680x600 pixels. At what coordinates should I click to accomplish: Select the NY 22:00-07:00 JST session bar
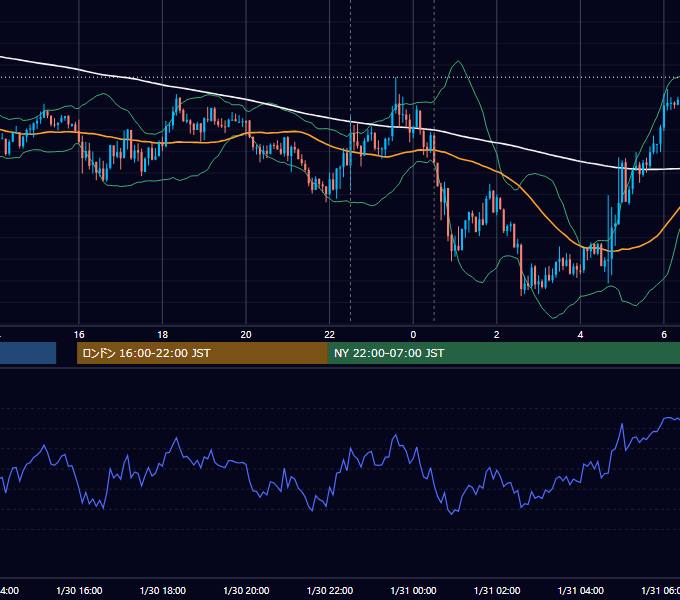[503, 353]
